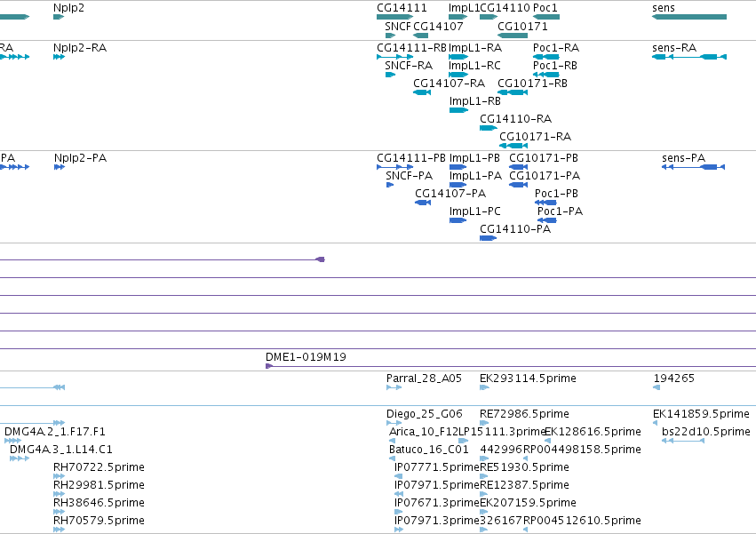Screen dimensions: 756x534
Task: Select the Nplp2-PA protein label
Action: 81,158
